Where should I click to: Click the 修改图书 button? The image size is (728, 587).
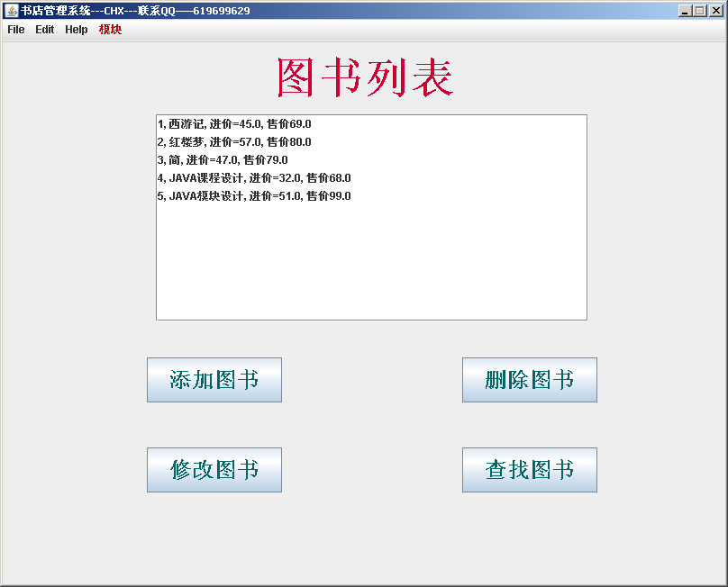coord(214,470)
